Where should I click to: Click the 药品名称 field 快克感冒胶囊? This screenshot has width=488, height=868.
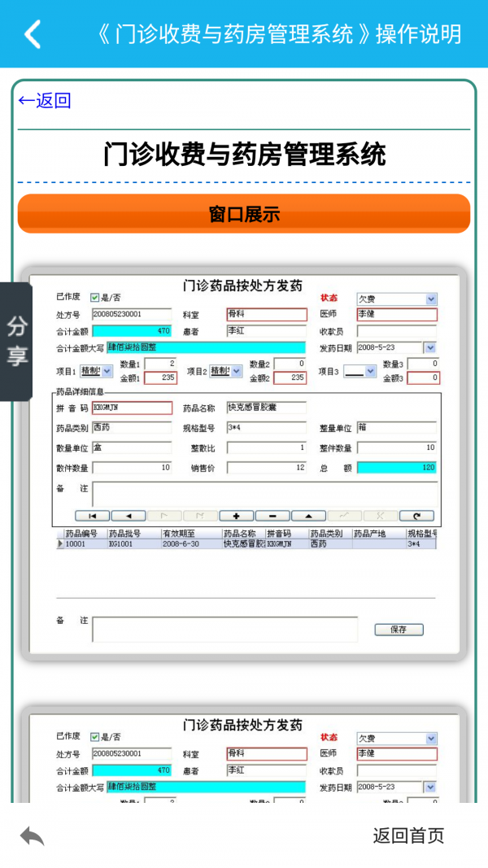(x=267, y=408)
